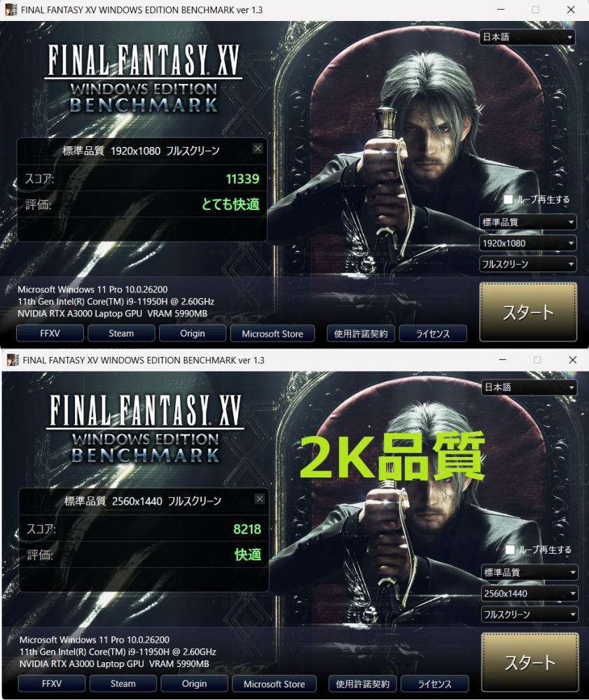
Task: Start the 2560x1440 benchmark with スタート
Action: 530,662
